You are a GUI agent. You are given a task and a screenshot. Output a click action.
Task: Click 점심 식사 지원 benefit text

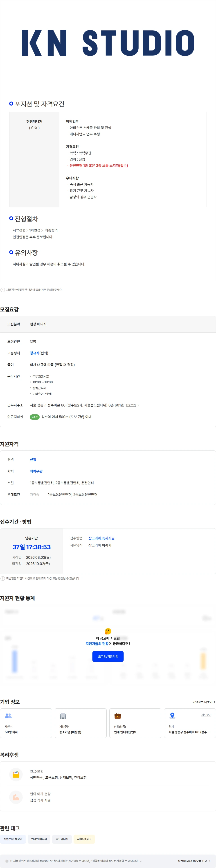tap(40, 800)
